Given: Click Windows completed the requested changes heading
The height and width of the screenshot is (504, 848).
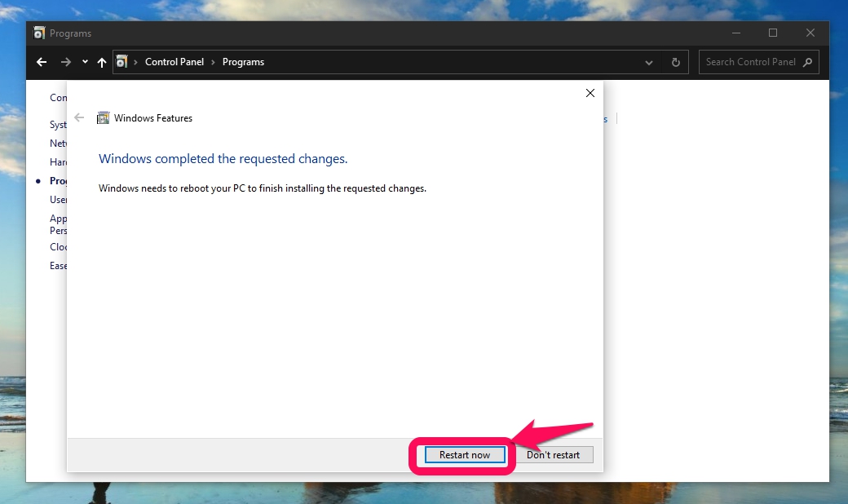Looking at the screenshot, I should [223, 158].
